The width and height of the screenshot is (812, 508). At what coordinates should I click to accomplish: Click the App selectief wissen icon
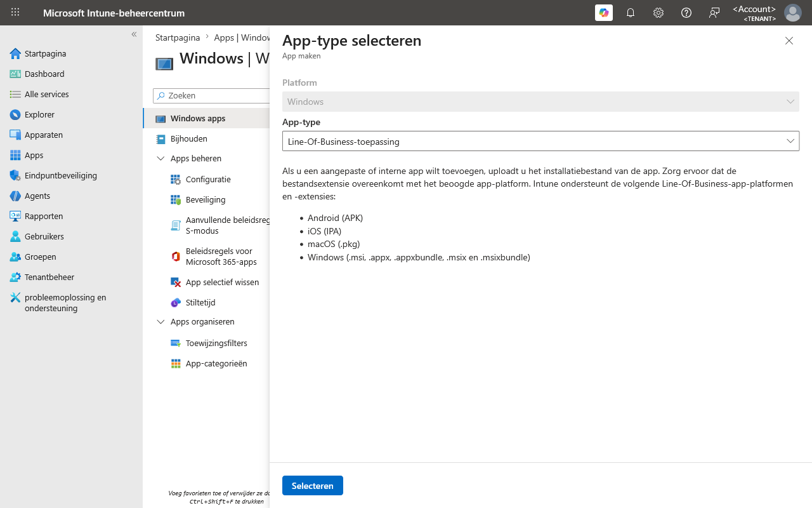(176, 282)
